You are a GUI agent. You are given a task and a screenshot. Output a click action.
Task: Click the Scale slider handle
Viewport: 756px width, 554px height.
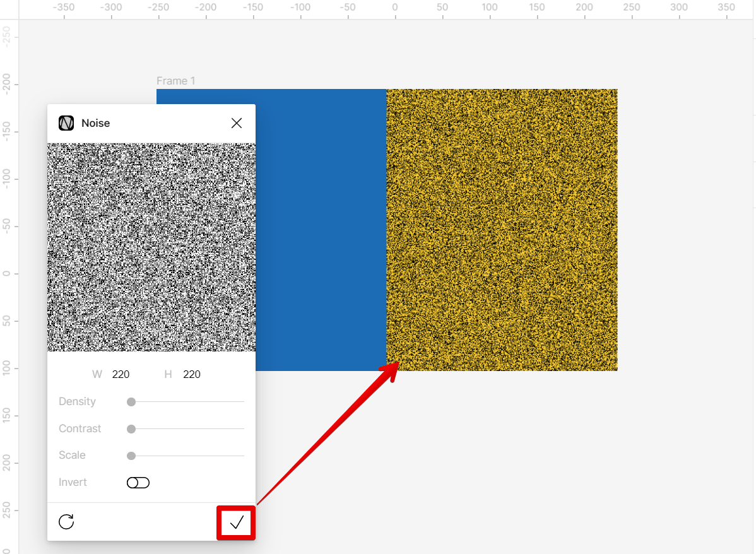[x=131, y=455]
